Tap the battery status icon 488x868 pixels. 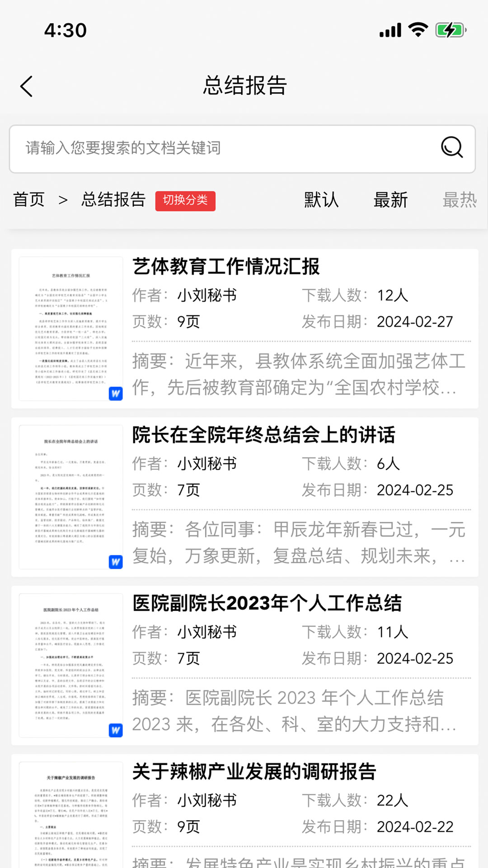click(450, 30)
